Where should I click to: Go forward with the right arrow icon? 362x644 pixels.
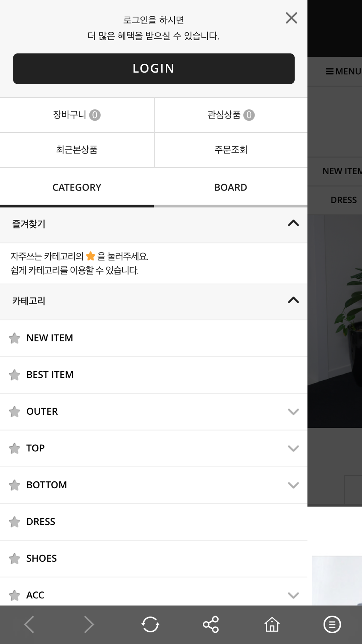[x=89, y=624]
